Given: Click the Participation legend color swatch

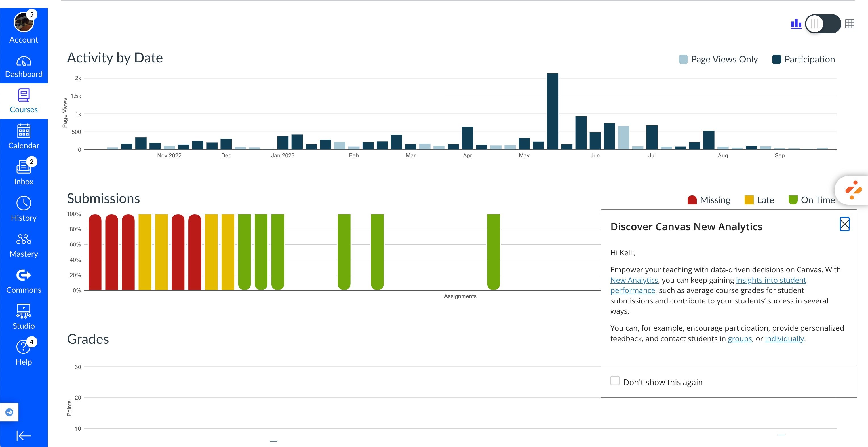Looking at the screenshot, I should click(776, 59).
